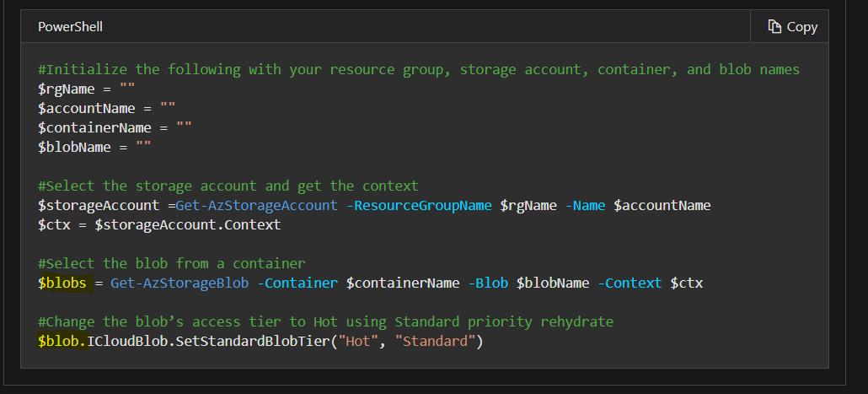Click the Get-AzStorageBlob cmdlet
Viewport: 868px width, 394px height.
tap(179, 283)
